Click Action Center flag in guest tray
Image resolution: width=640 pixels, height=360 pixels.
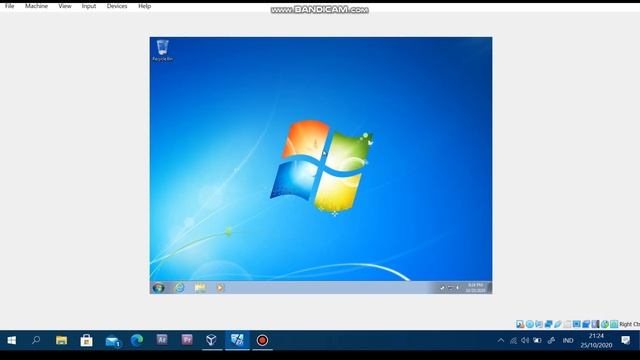(x=442, y=288)
